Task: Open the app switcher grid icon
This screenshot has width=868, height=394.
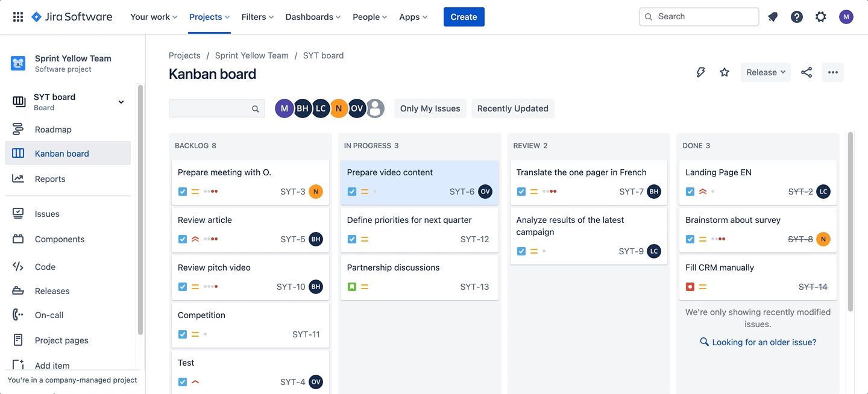Action: tap(18, 17)
